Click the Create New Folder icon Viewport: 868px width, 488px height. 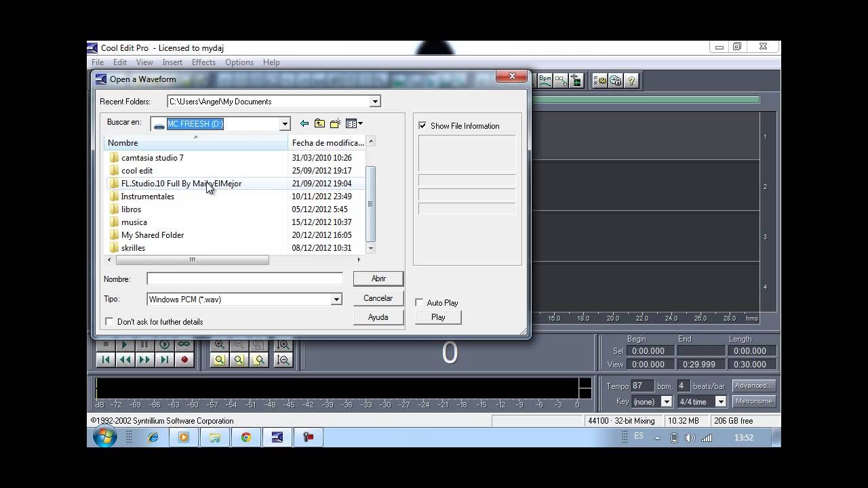(335, 123)
